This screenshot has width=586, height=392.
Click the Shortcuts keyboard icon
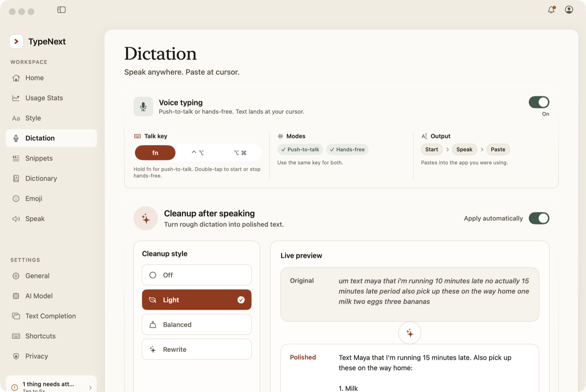coord(16,336)
